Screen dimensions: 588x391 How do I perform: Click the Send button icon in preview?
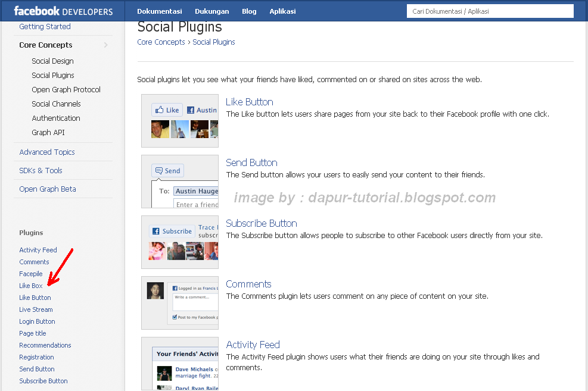(x=167, y=171)
